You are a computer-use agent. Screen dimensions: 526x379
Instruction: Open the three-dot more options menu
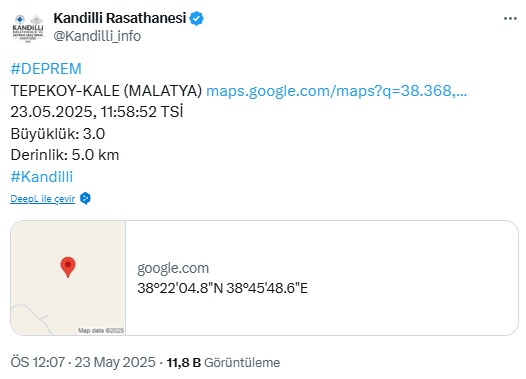(510, 19)
